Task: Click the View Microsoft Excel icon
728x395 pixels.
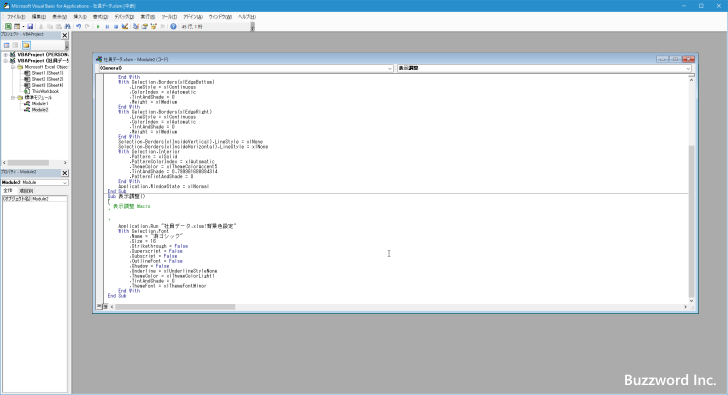Action: [x=8, y=26]
